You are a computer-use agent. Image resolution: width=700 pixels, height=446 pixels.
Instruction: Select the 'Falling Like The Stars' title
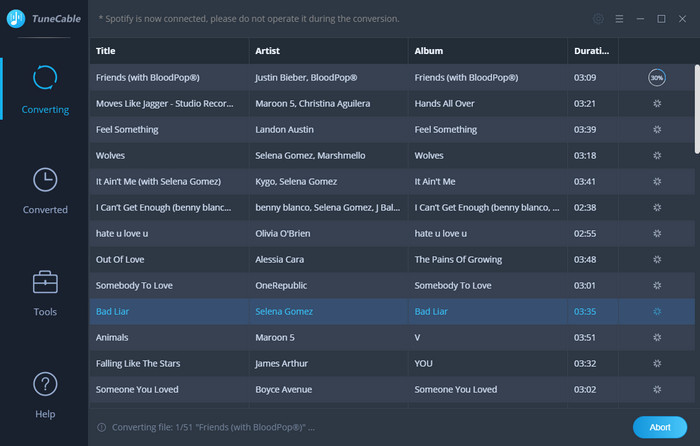point(138,363)
